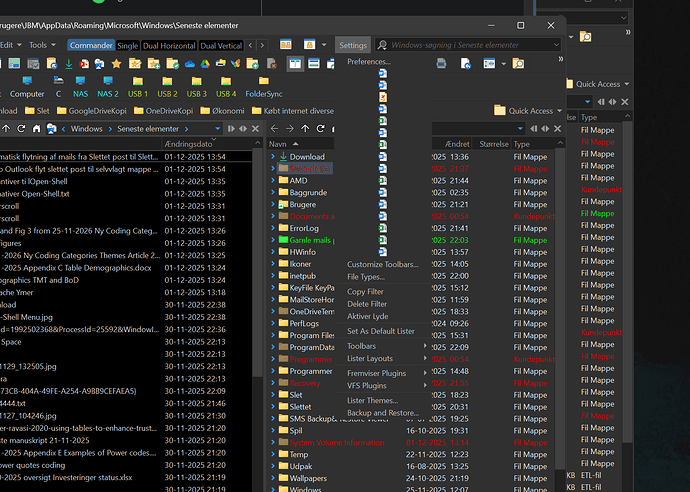Select Backup and Restore option
Screen dimensions: 690x492
pyautogui.click(x=384, y=413)
